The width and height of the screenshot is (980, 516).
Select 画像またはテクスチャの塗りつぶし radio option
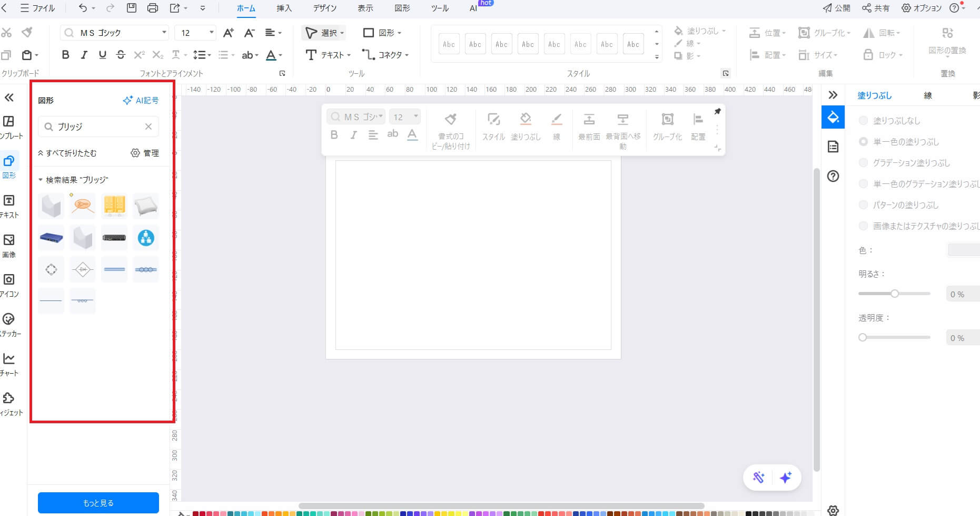click(x=863, y=226)
